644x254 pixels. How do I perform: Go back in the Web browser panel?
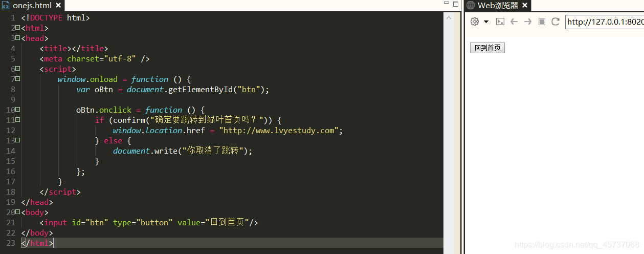(514, 22)
